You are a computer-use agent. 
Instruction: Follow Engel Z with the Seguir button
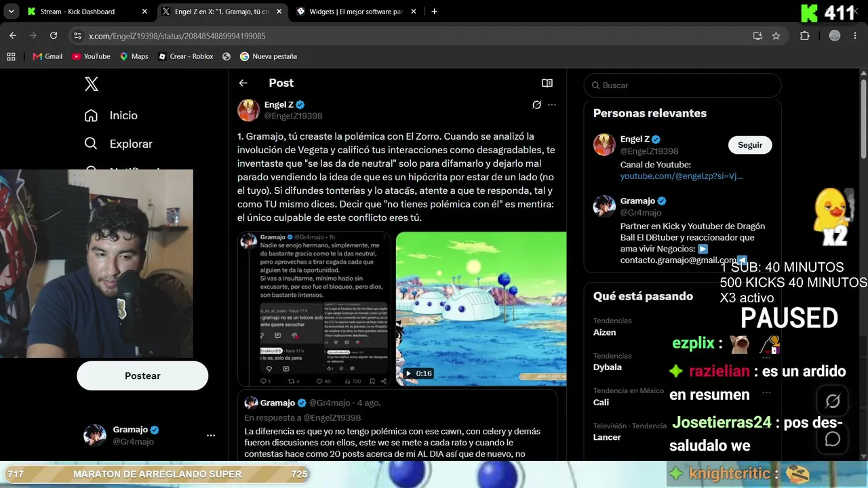point(750,145)
